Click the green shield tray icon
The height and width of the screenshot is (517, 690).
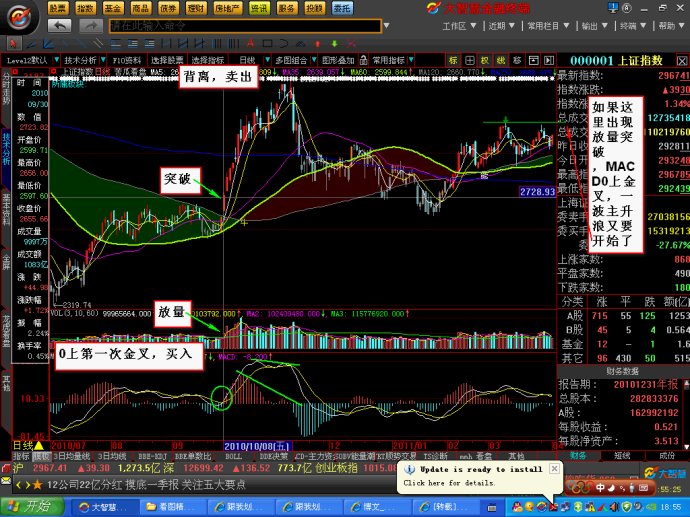627,507
